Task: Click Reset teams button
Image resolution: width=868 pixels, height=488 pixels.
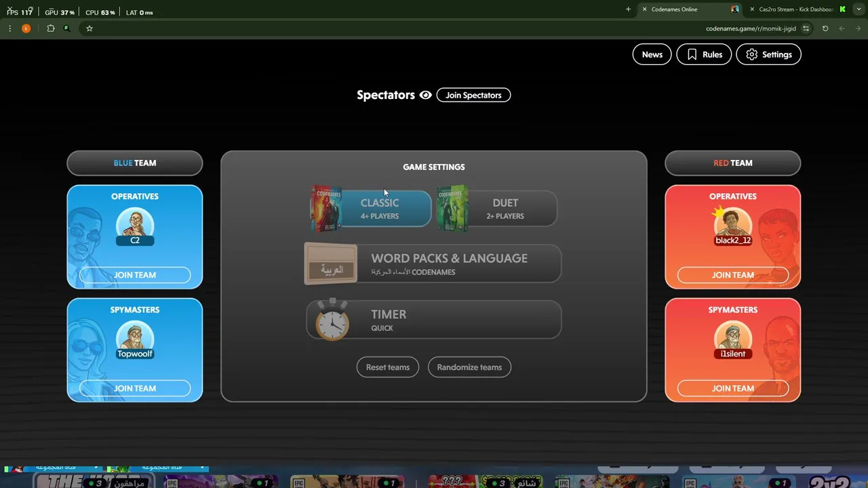Action: 388,367
